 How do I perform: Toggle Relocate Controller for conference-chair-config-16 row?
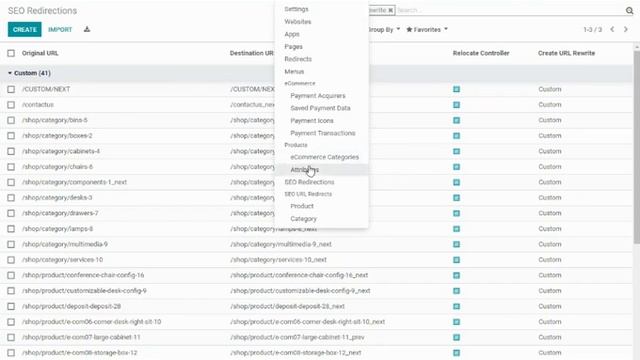coord(456,275)
